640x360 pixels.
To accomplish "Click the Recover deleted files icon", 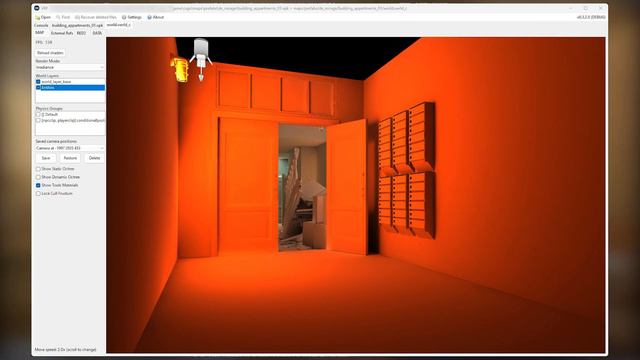I will coord(77,18).
